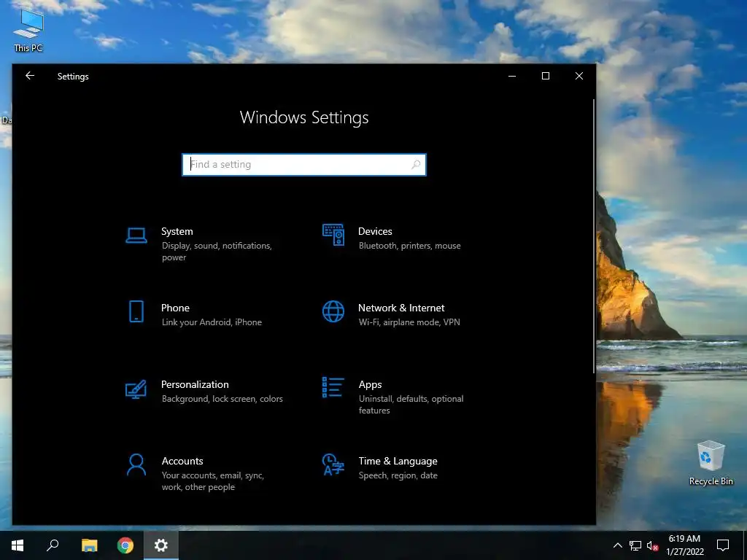Go back with the Settings arrow
The width and height of the screenshot is (747, 560).
[30, 76]
